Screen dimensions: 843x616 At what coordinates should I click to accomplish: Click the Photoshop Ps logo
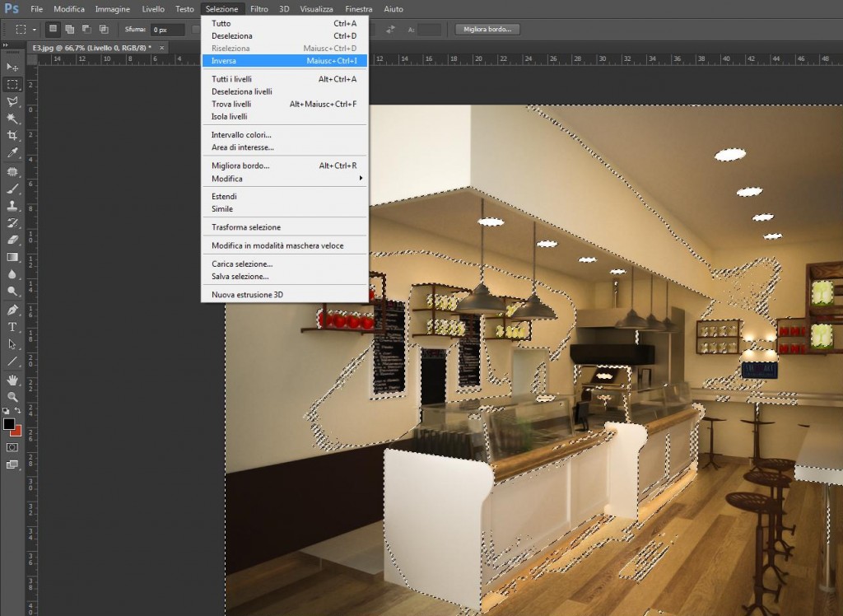[x=12, y=8]
